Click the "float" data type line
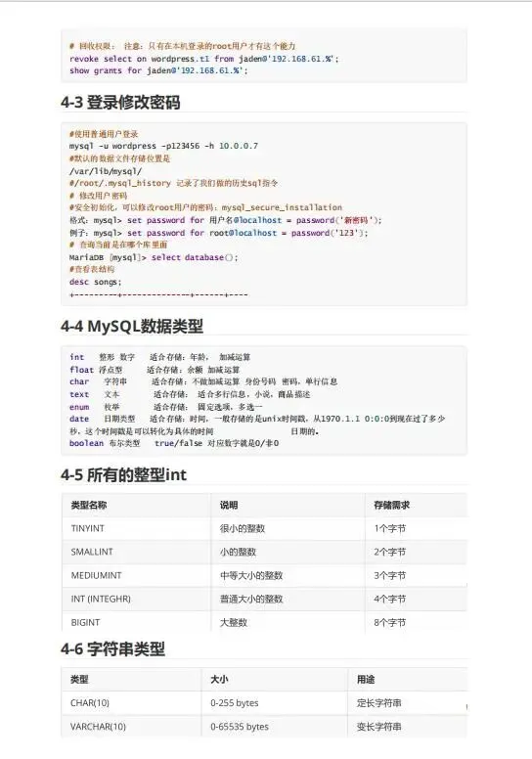This screenshot has width=532, height=759. pos(155,370)
